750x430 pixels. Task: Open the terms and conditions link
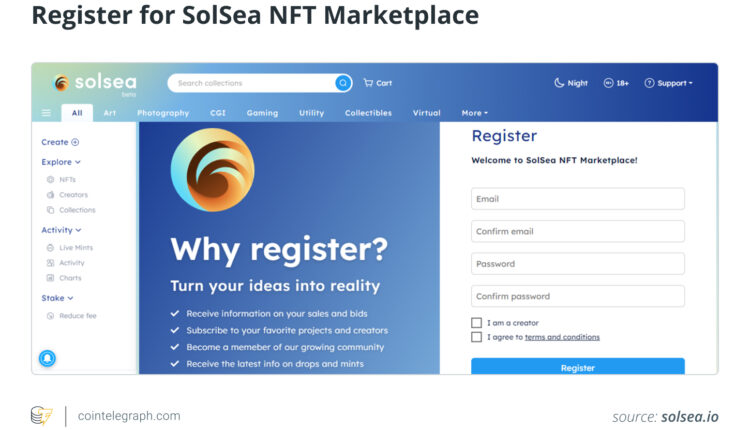pos(562,337)
